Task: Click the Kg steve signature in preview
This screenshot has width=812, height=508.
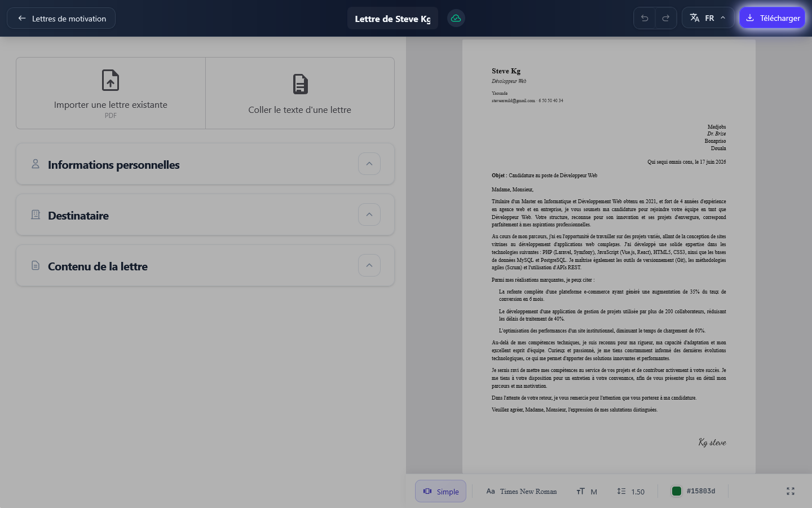Action: pos(712,442)
